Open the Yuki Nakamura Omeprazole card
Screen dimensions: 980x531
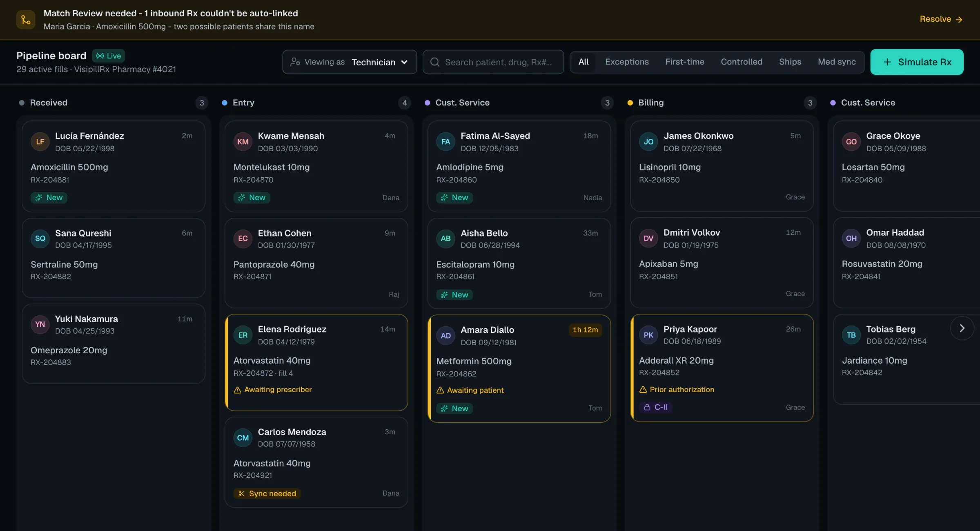[x=114, y=344]
